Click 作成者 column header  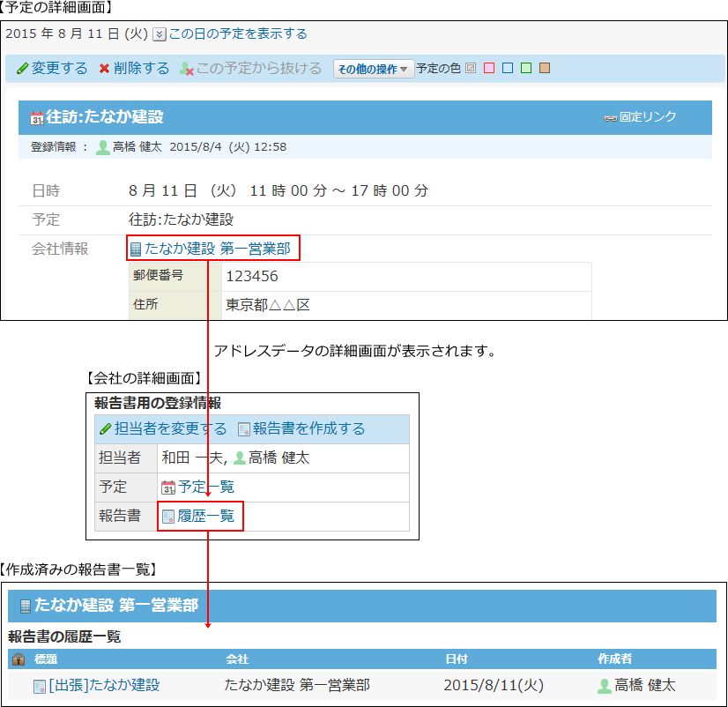pos(614,659)
